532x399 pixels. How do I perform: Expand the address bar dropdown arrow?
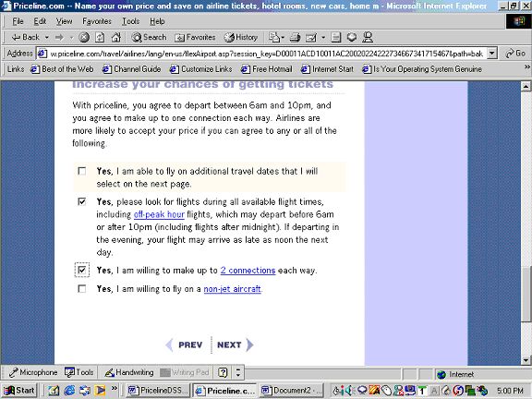[492, 54]
